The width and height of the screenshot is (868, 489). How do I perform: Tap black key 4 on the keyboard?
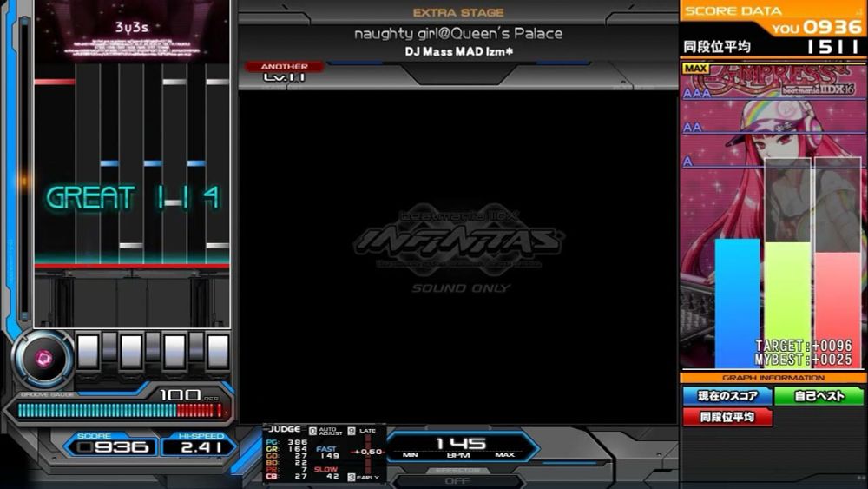coord(153,347)
